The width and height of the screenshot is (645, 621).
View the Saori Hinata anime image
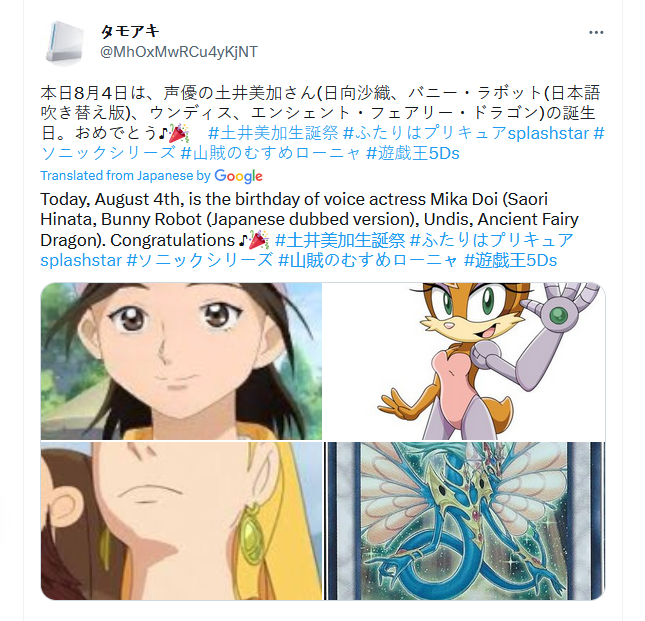[x=181, y=361]
